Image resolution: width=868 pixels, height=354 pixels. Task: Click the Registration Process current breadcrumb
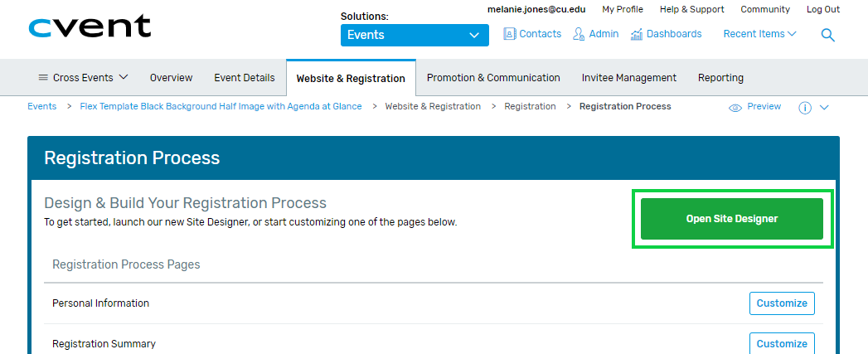click(625, 106)
